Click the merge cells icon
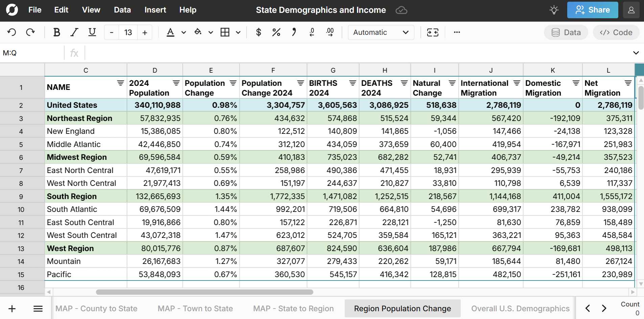 tap(433, 32)
